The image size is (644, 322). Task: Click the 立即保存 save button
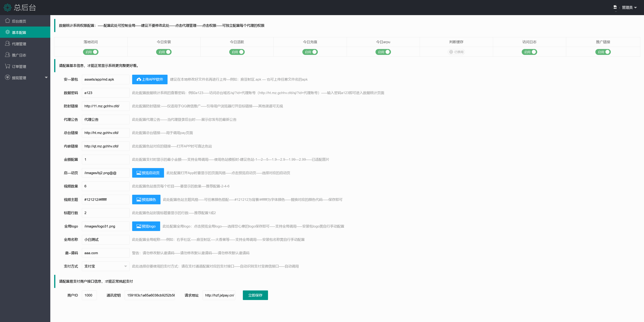click(255, 295)
